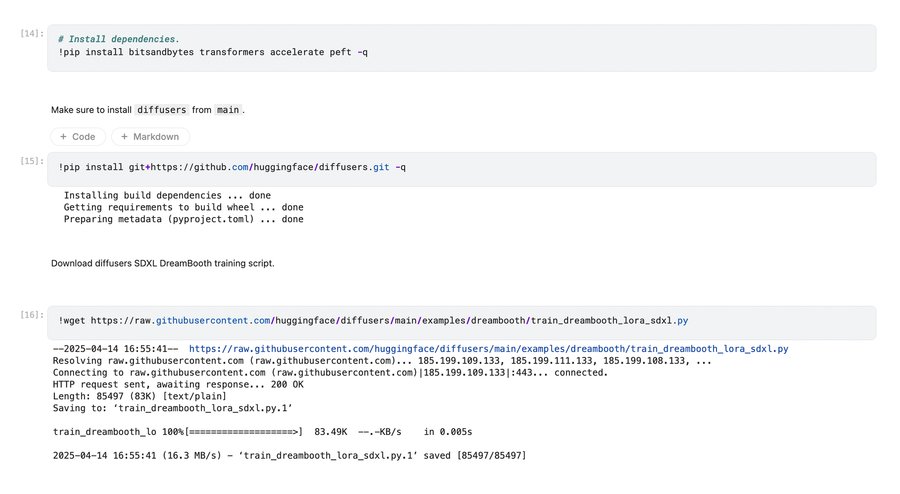Place cursor in the wget command cell
This screenshot has height=494, width=900.
(x=460, y=322)
